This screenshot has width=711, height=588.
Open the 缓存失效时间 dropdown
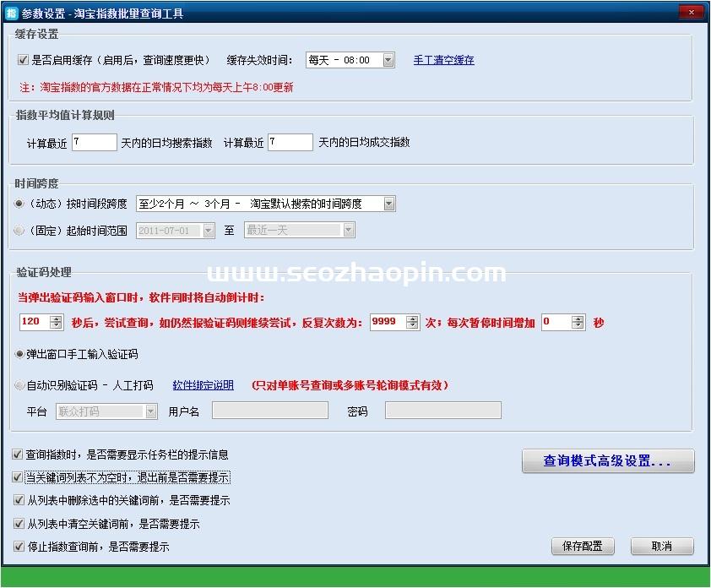(388, 60)
